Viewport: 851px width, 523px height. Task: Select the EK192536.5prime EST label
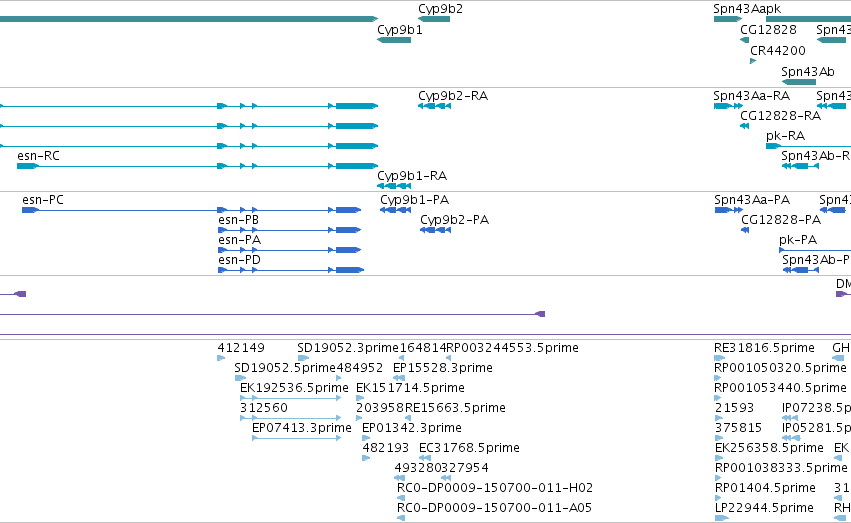(x=294, y=388)
